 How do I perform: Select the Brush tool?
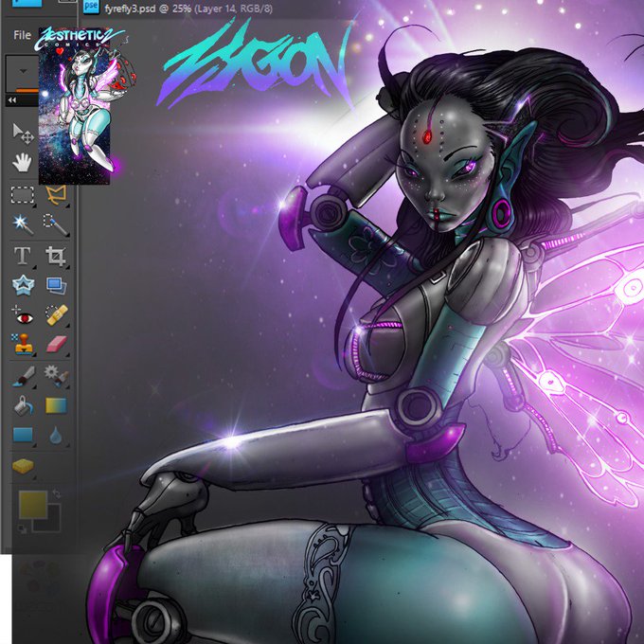coord(24,377)
